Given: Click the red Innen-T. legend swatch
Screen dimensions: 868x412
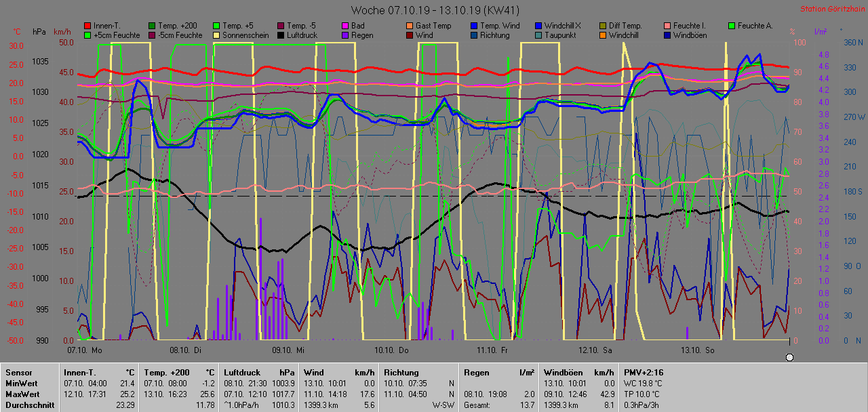Looking at the screenshot, I should coord(87,26).
